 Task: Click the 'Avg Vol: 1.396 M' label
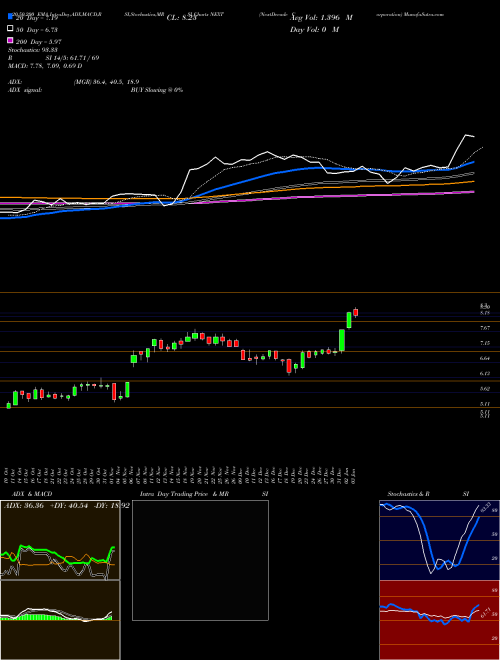(321, 18)
